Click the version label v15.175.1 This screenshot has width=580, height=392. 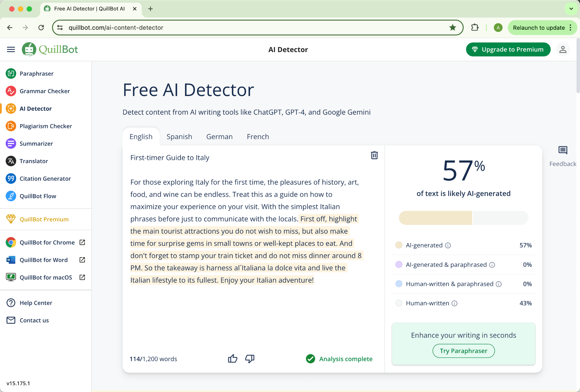18,383
